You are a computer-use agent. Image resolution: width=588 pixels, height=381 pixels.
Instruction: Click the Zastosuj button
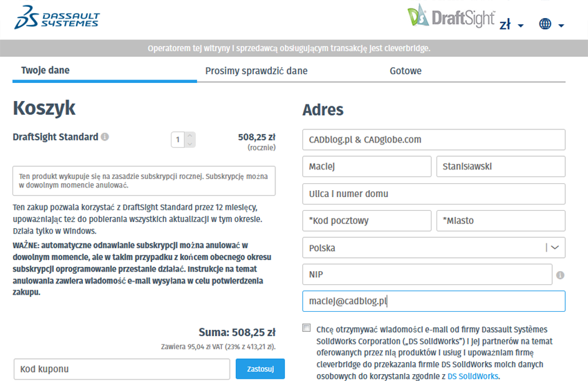click(x=260, y=369)
